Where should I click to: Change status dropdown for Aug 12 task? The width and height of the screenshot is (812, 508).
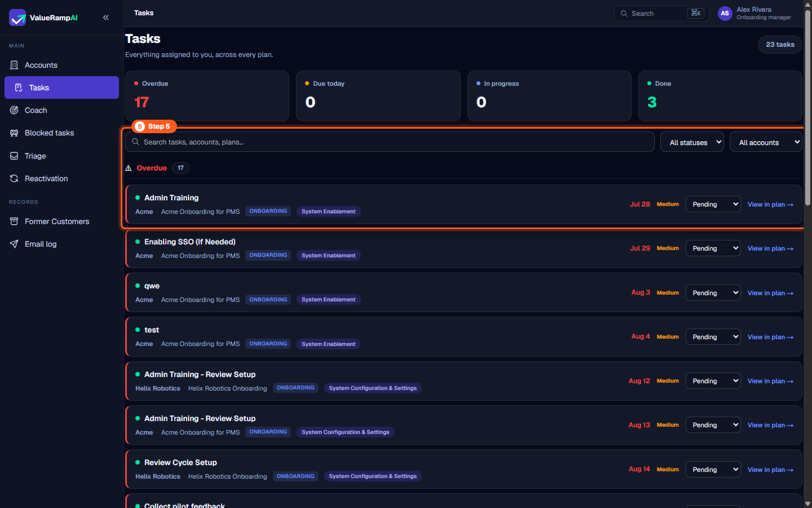[713, 381]
